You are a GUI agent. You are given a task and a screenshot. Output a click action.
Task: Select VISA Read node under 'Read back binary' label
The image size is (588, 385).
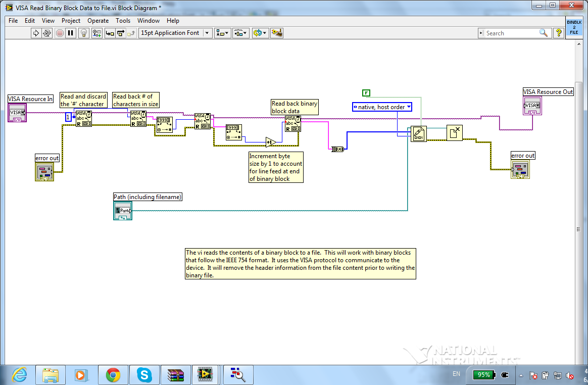(x=292, y=124)
